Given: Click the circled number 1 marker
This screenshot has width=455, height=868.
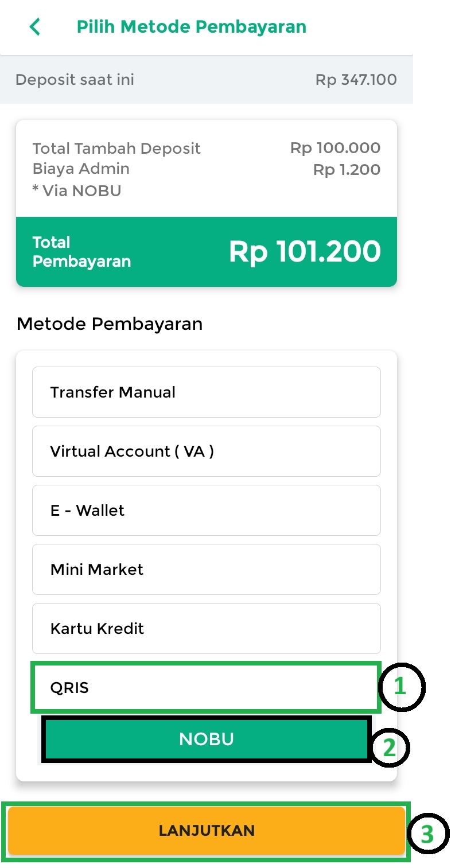Looking at the screenshot, I should tap(400, 687).
